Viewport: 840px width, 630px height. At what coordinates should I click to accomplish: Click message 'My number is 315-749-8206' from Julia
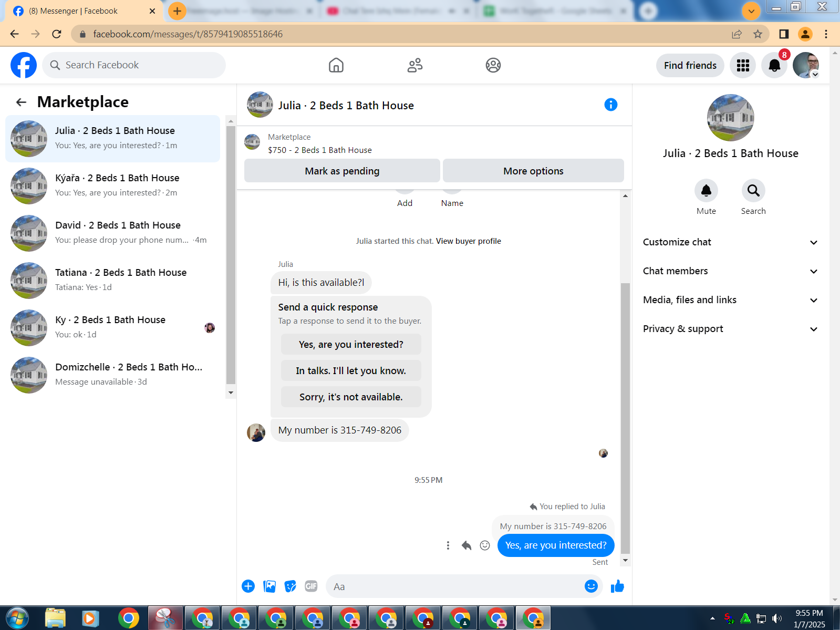(x=340, y=430)
